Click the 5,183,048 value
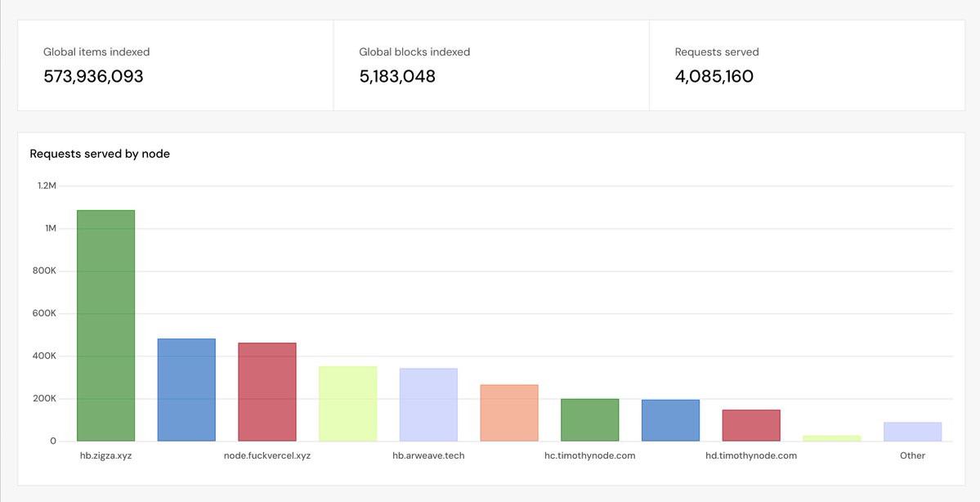The height and width of the screenshot is (502, 980). tap(397, 76)
